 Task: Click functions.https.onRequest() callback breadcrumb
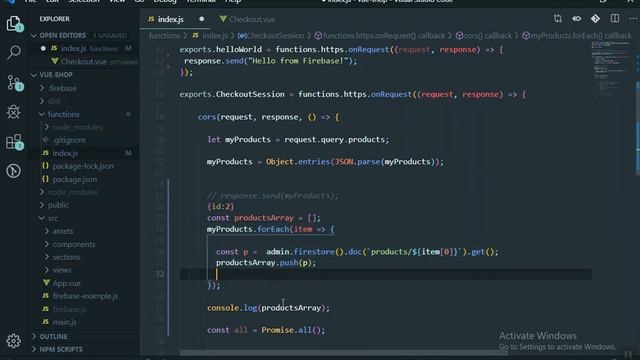(x=380, y=36)
